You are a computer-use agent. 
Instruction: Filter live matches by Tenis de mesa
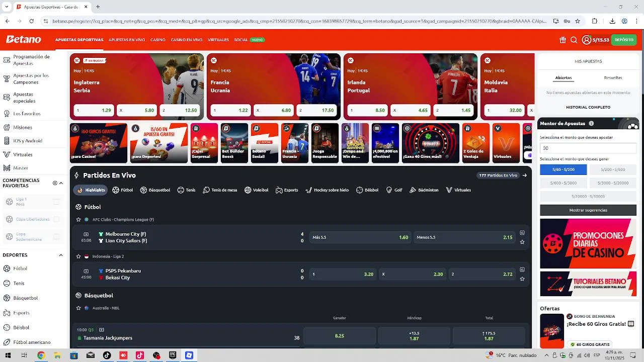coord(220,190)
